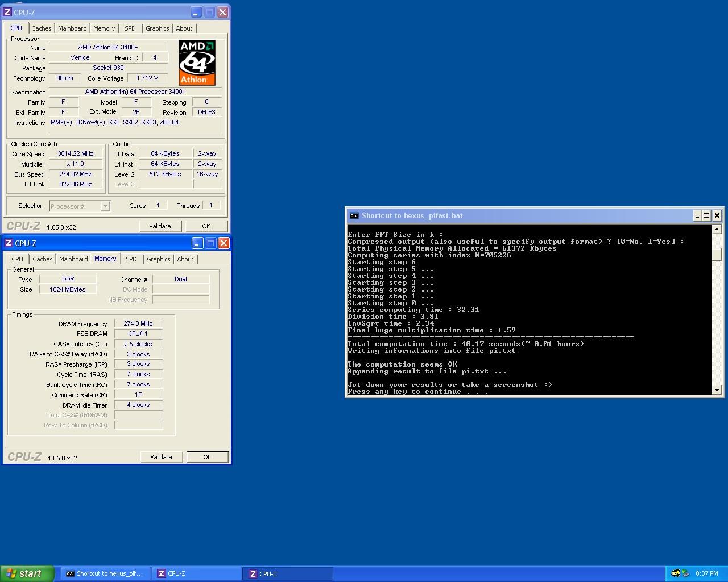728x582 pixels.
Task: Click the HT Link value 822.06 MHz
Action: (x=75, y=184)
